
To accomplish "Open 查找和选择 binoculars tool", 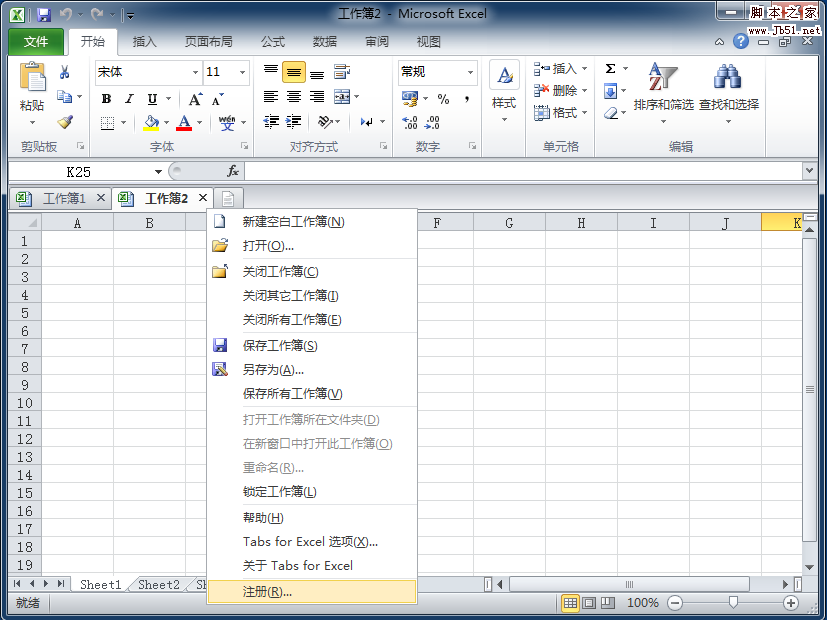I will [x=728, y=92].
